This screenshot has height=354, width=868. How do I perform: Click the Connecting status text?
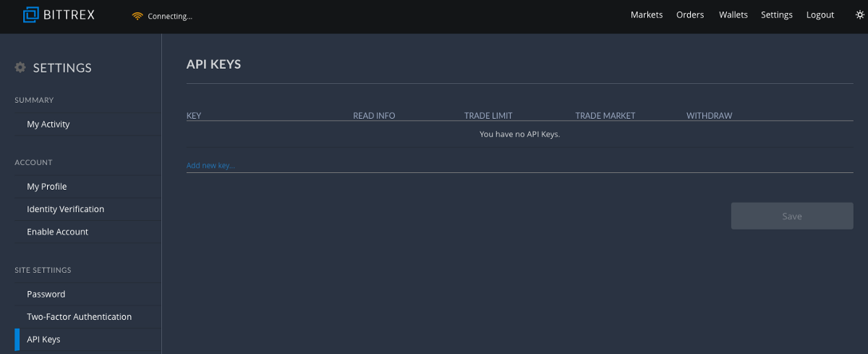tap(170, 16)
